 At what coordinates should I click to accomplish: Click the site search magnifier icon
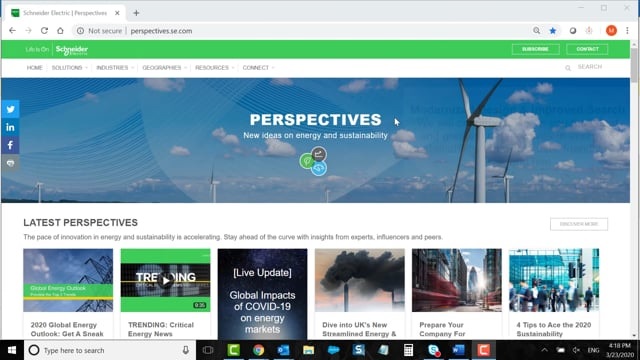pyautogui.click(x=568, y=68)
